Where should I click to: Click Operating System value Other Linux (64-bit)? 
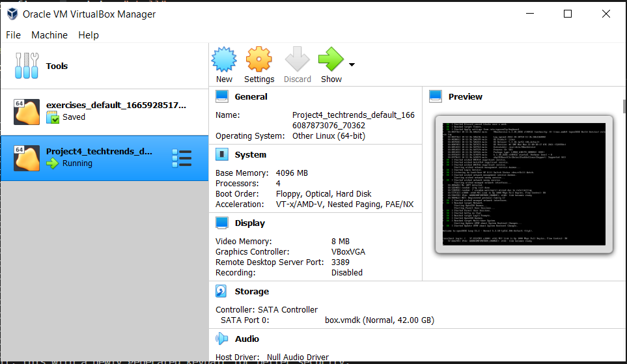[x=329, y=136]
